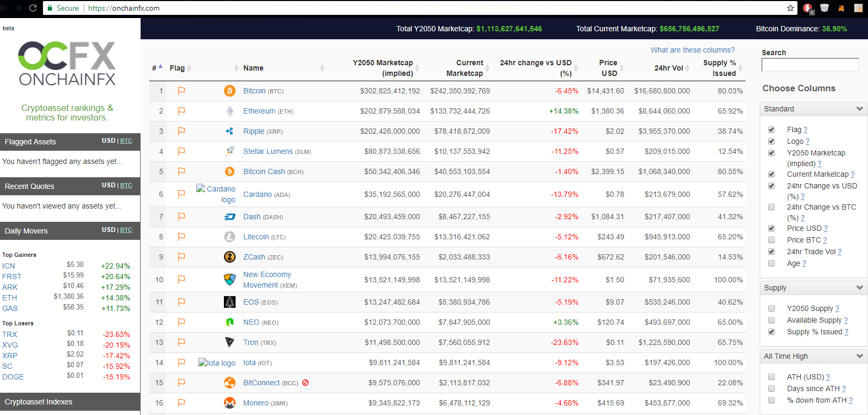Open the Stellar Lumens asset link
The image size is (868, 415).
pos(268,151)
